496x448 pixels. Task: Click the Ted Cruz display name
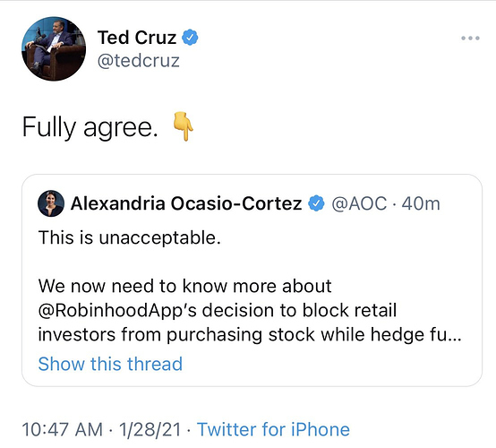point(137,38)
